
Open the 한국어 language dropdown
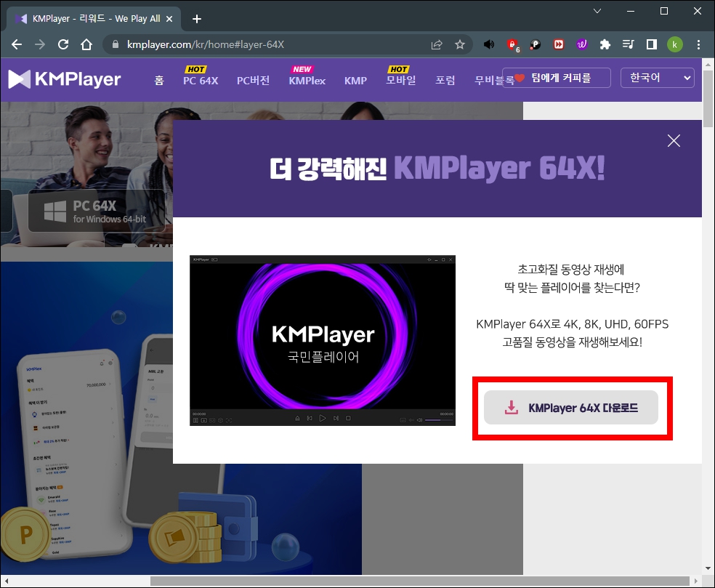pos(657,78)
